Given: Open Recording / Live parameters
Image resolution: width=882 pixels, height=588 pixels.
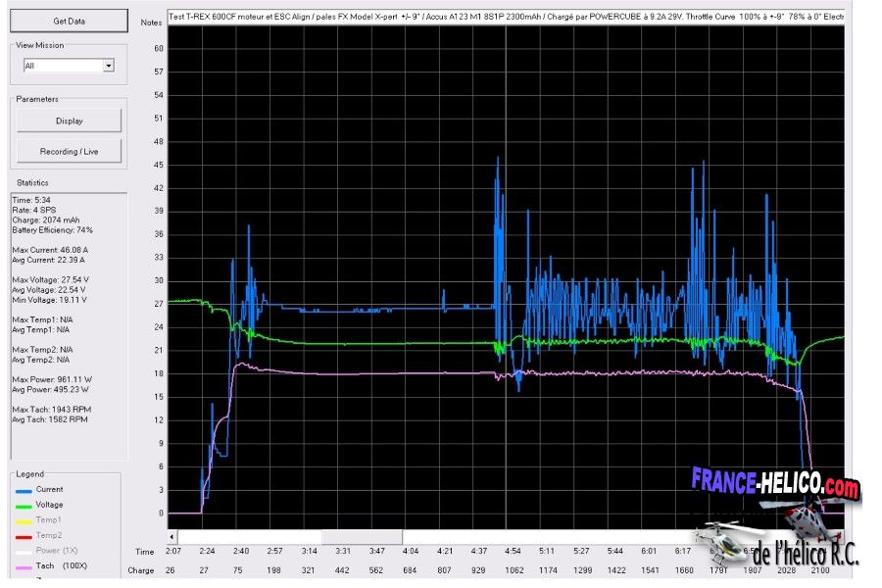Looking at the screenshot, I should [69, 151].
